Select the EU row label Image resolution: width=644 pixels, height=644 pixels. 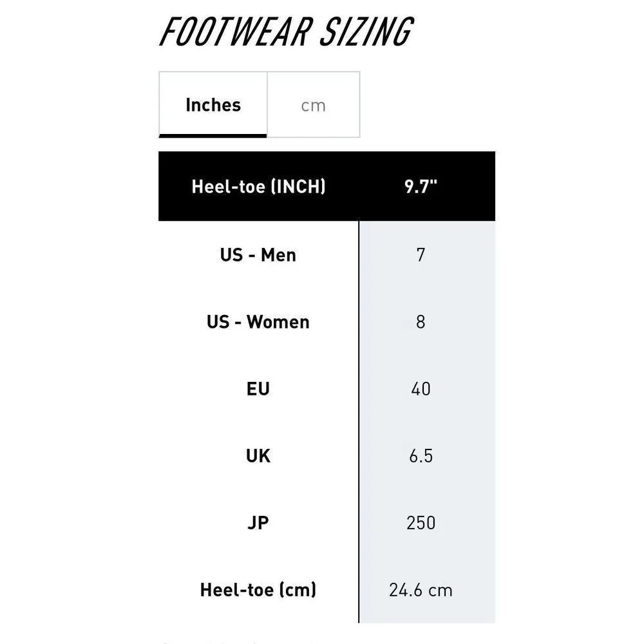(258, 389)
